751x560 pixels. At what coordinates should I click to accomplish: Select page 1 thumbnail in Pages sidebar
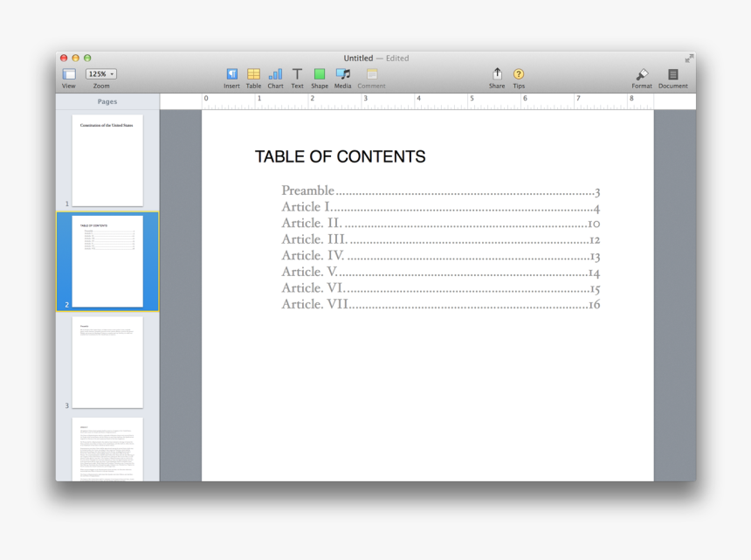click(x=107, y=161)
